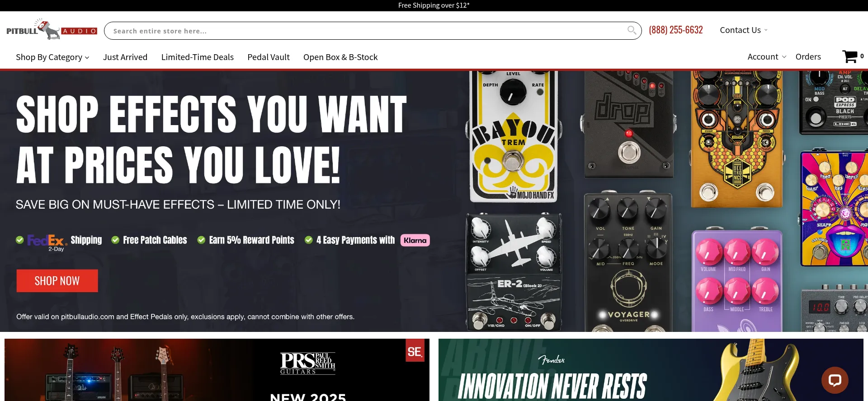Go to Pedal Vault
Image resolution: width=868 pixels, height=401 pixels.
[269, 57]
